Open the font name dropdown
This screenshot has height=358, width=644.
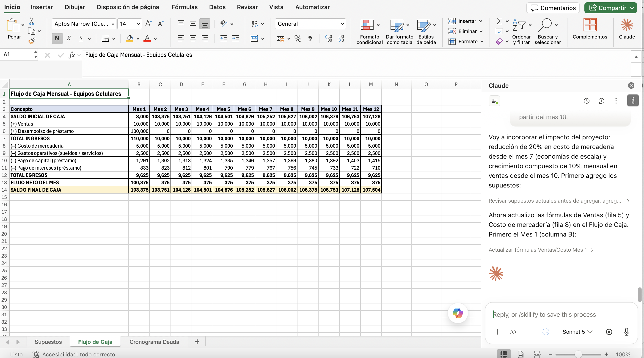click(113, 24)
